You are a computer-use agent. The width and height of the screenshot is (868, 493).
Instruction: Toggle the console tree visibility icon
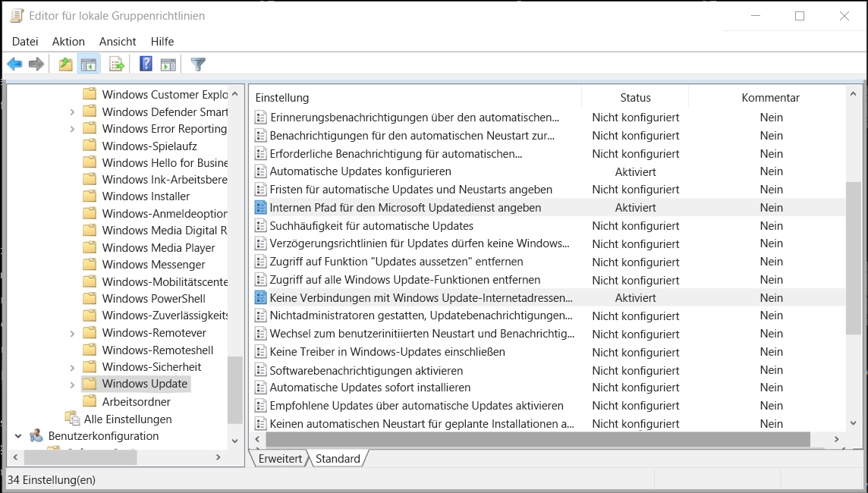click(89, 64)
